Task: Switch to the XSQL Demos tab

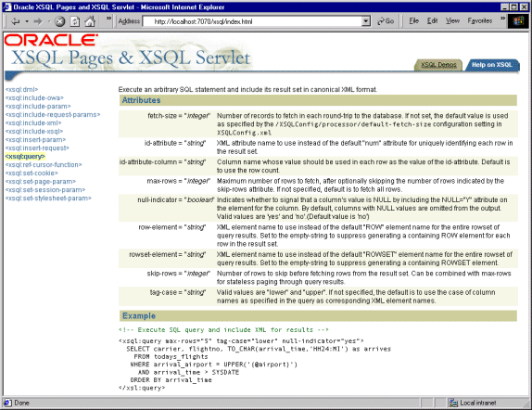Action: click(438, 65)
